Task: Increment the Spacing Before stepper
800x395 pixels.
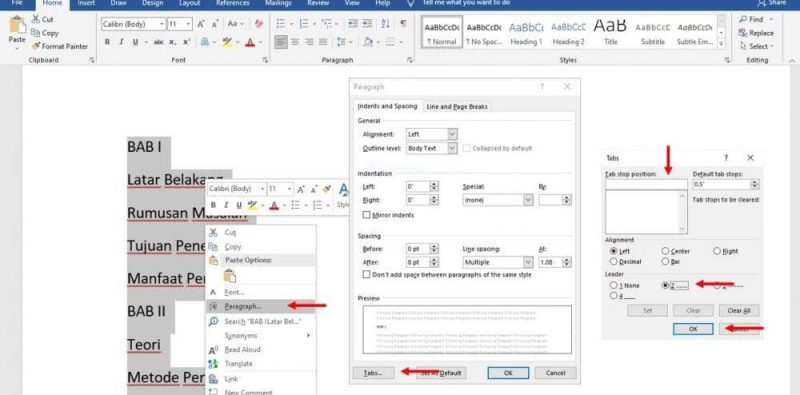Action: tap(434, 246)
